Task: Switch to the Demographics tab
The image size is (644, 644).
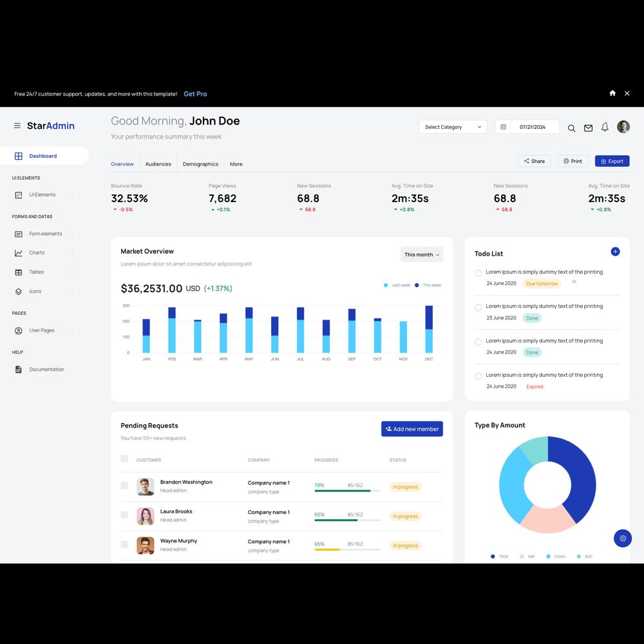Action: pyautogui.click(x=200, y=164)
